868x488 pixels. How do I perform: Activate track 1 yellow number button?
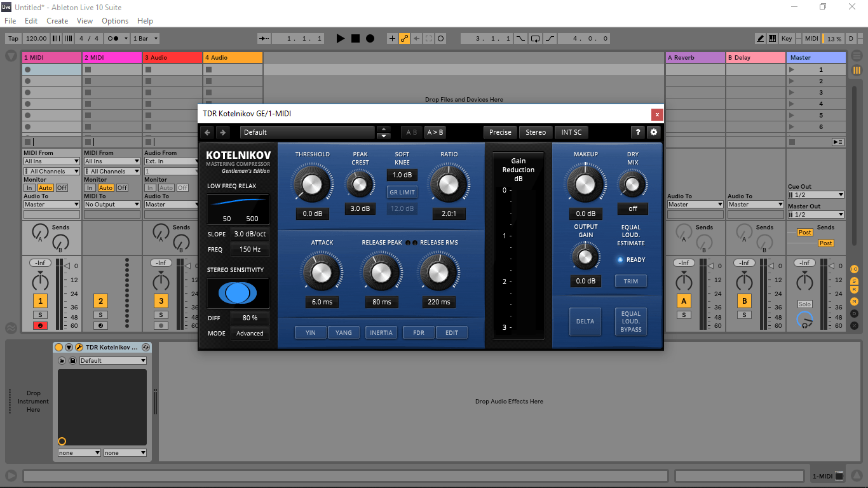pyautogui.click(x=41, y=301)
